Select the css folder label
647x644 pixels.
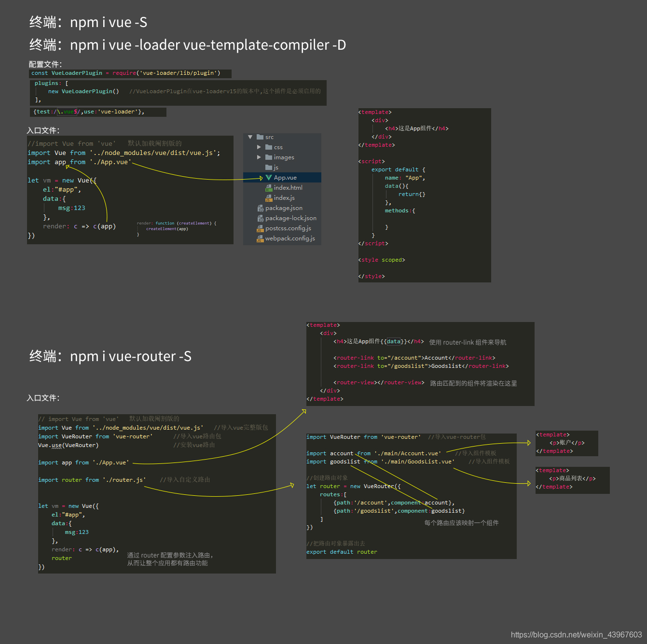[278, 147]
